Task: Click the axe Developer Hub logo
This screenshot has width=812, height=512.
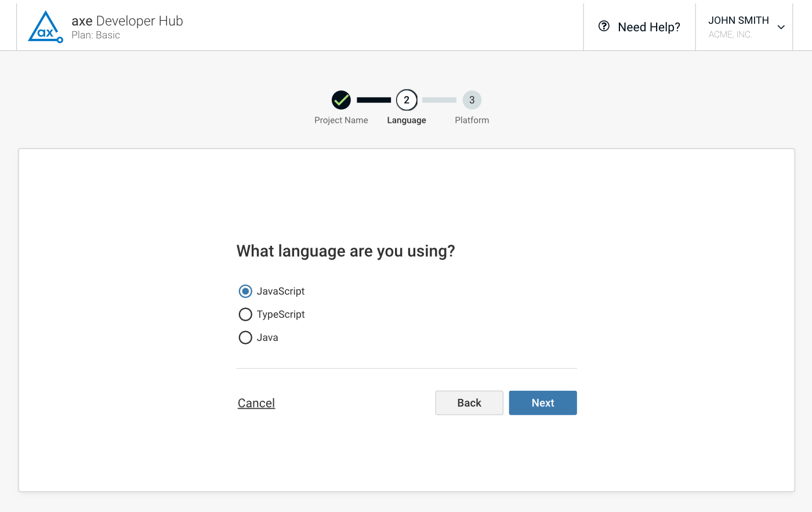Action: point(45,26)
